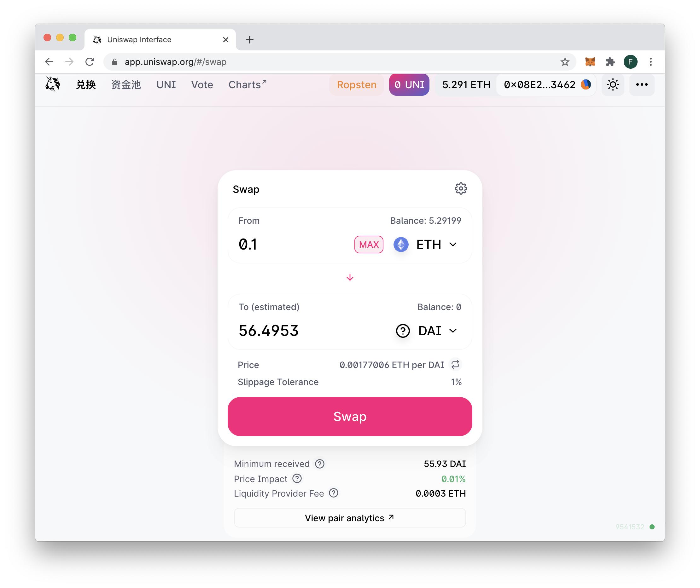
Task: Bookmark this page with the star icon
Action: click(x=565, y=62)
